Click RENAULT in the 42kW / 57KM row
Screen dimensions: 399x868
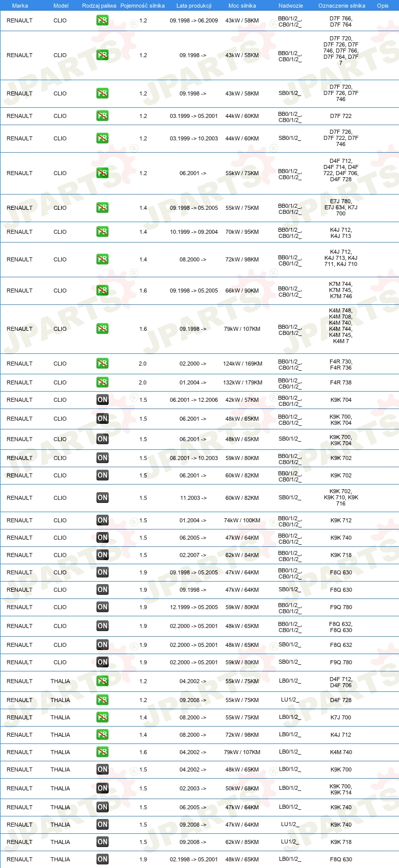(x=19, y=400)
